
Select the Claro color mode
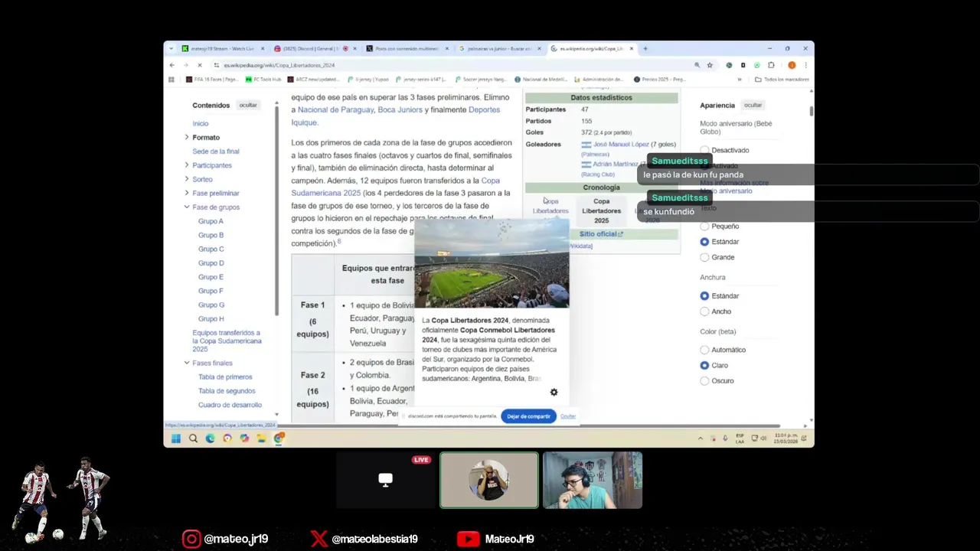pyautogui.click(x=704, y=365)
